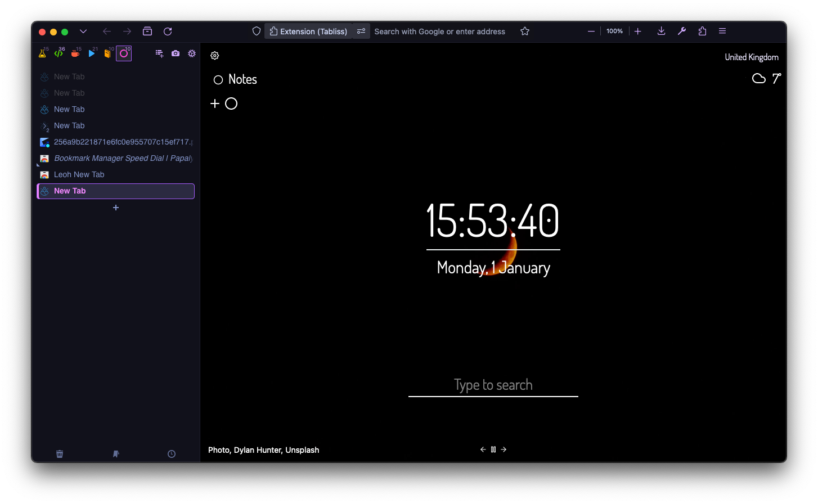Open history clock panel
Screen dimensions: 818x504
pos(172,454)
